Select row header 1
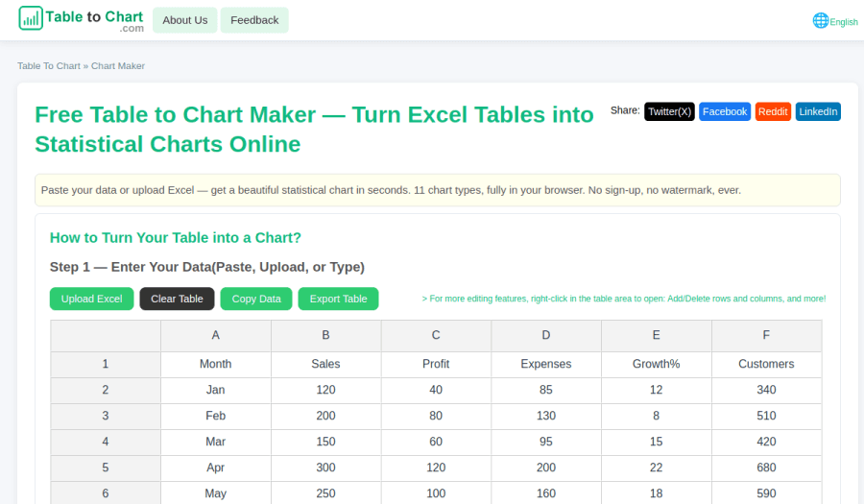The width and height of the screenshot is (864, 504). click(x=106, y=364)
